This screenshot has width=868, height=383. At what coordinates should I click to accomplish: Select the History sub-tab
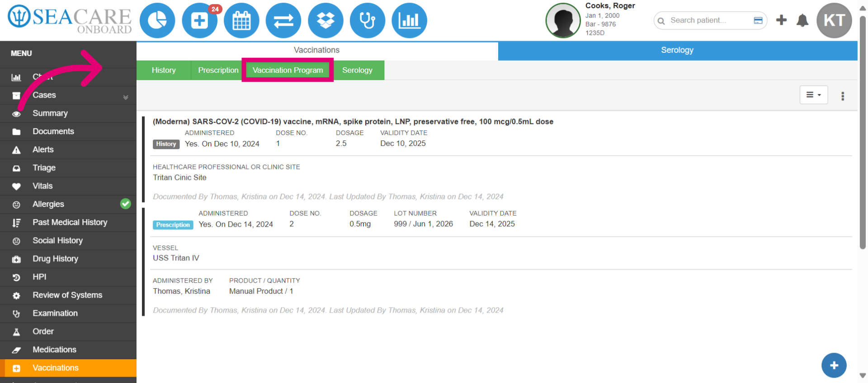164,70
